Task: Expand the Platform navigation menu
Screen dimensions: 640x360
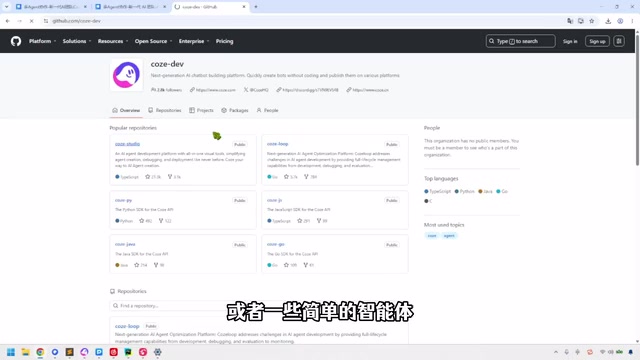Action: (42, 41)
